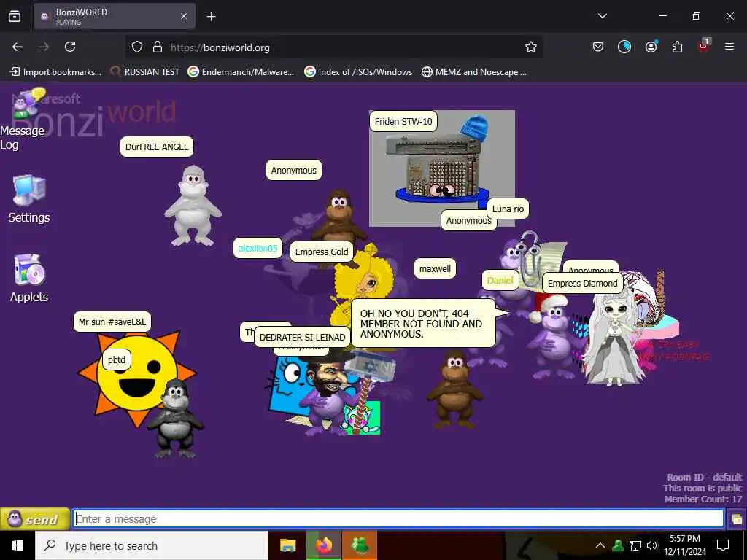Open the uBlock Origin extension icon
Viewport: 747px width, 560px height.
[704, 46]
